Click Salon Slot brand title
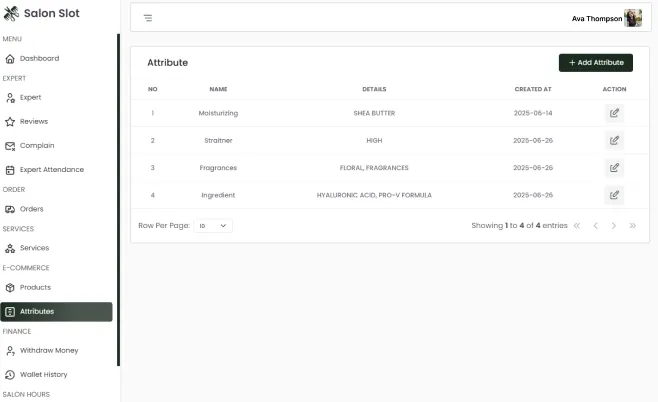The image size is (658, 402). [x=52, y=13]
